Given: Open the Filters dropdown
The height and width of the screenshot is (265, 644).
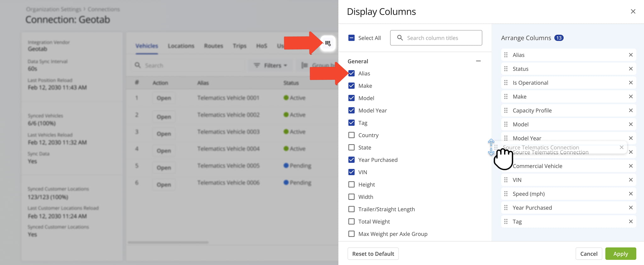Looking at the screenshot, I should point(271,65).
